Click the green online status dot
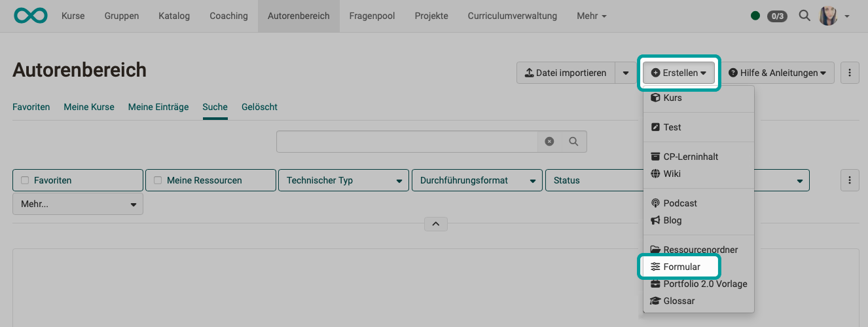This screenshot has height=327, width=868. click(755, 16)
